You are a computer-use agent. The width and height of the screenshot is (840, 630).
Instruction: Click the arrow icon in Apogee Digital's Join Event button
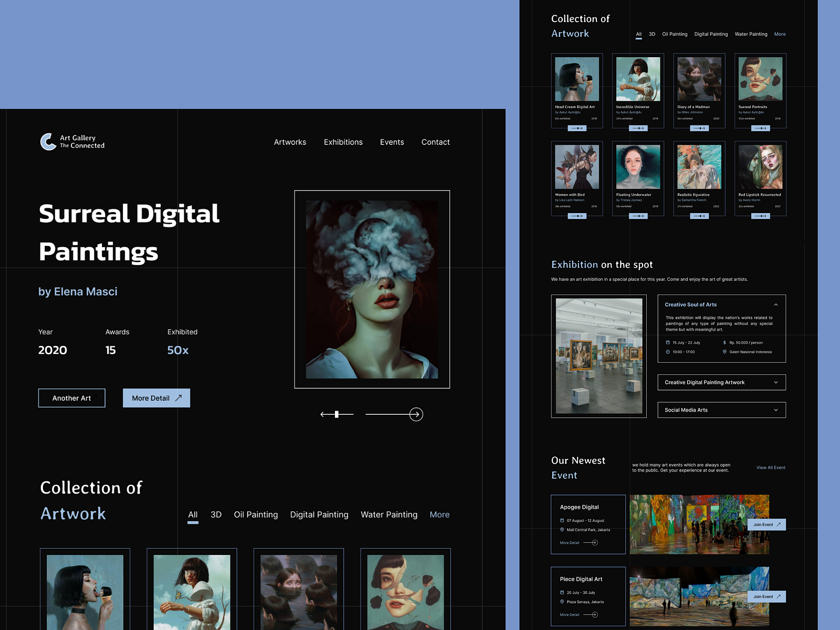click(x=779, y=524)
